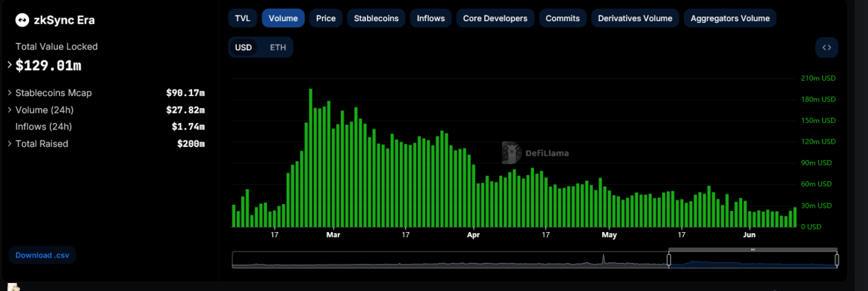Toggle the Core Developers chart series
The image size is (868, 291).
[495, 18]
